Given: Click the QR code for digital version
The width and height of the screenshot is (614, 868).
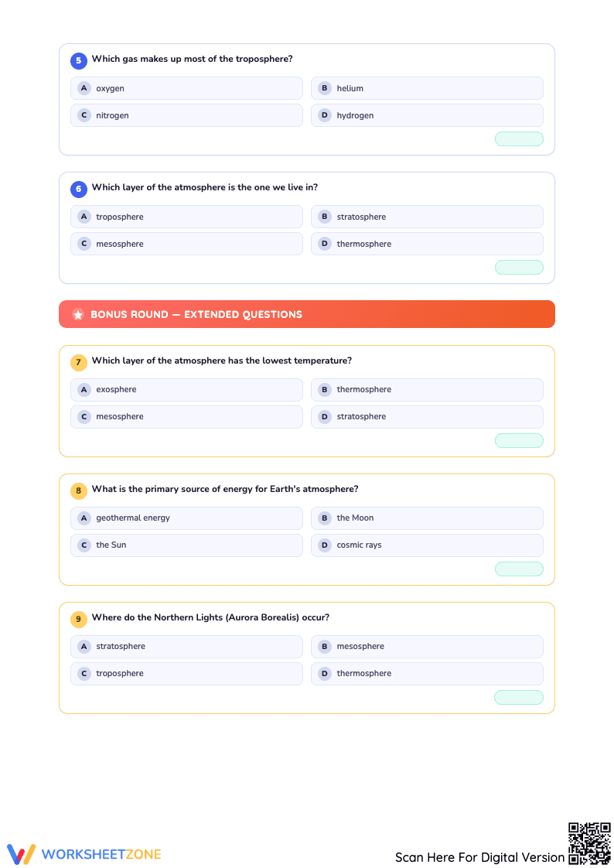Looking at the screenshot, I should (x=590, y=843).
